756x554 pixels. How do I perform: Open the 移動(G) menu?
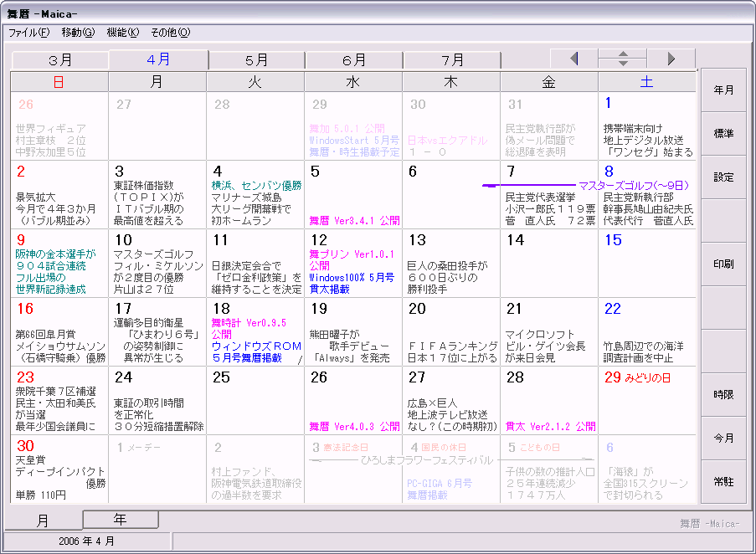click(x=78, y=33)
